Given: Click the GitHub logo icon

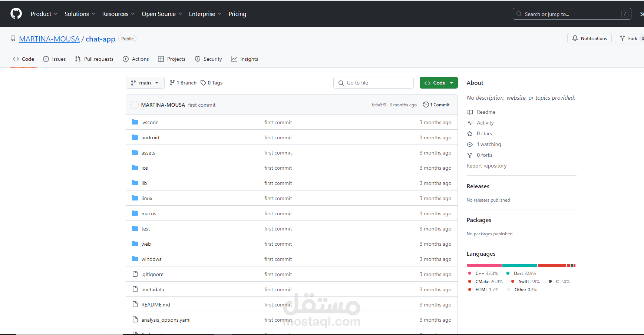Looking at the screenshot, I should tap(16, 14).
